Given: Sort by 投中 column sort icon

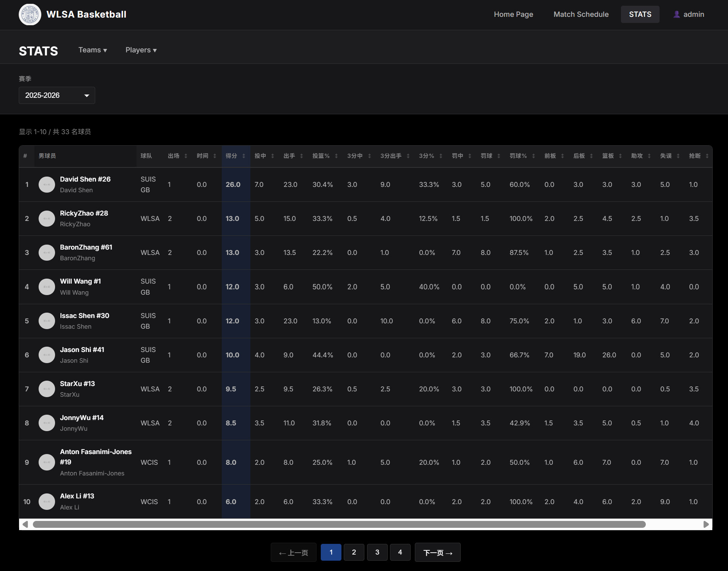Looking at the screenshot, I should coord(273,156).
